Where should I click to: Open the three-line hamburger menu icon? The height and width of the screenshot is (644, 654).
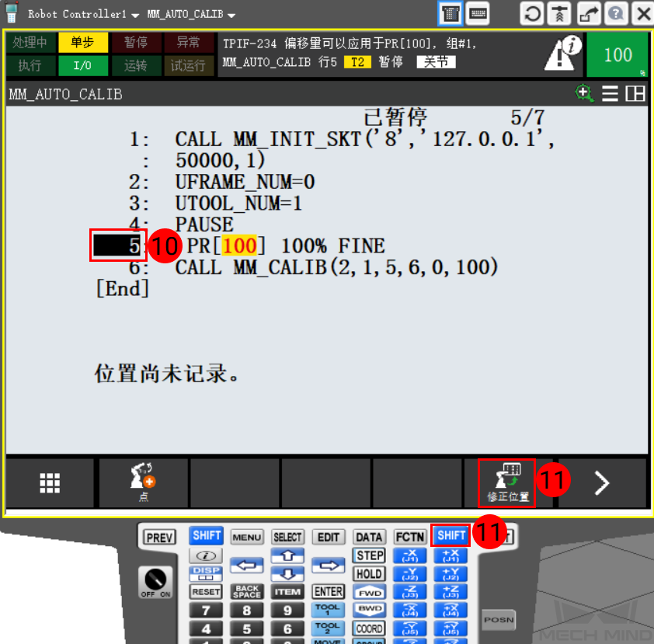coord(610,93)
